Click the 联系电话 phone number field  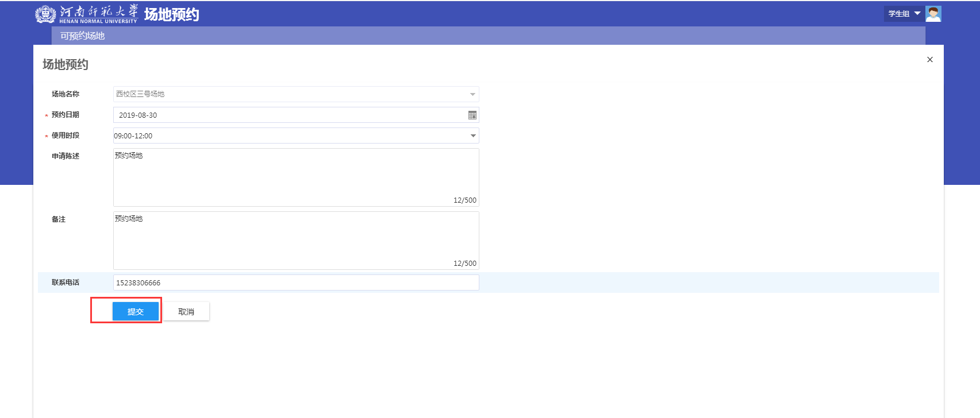pyautogui.click(x=295, y=282)
